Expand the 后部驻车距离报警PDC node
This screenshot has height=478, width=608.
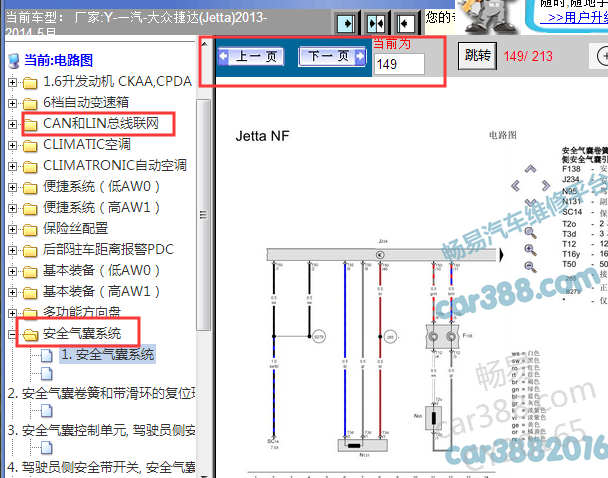(12, 250)
